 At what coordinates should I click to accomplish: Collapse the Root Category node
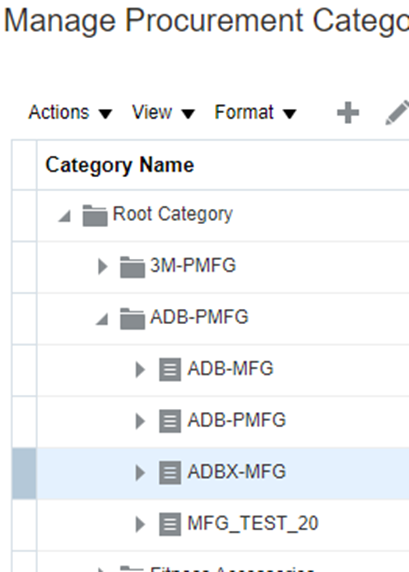(65, 216)
